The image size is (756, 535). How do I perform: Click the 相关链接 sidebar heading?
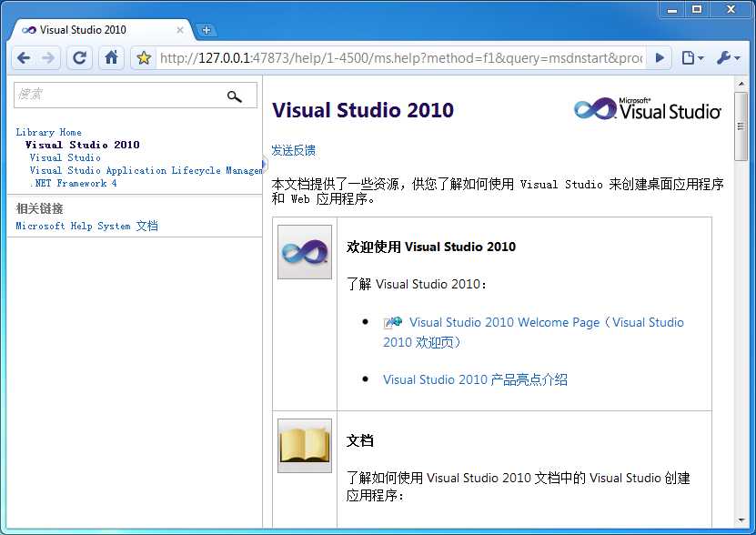click(x=39, y=208)
